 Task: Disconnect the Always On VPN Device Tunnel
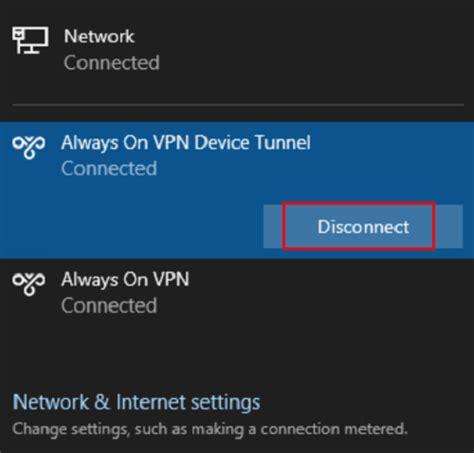363,226
